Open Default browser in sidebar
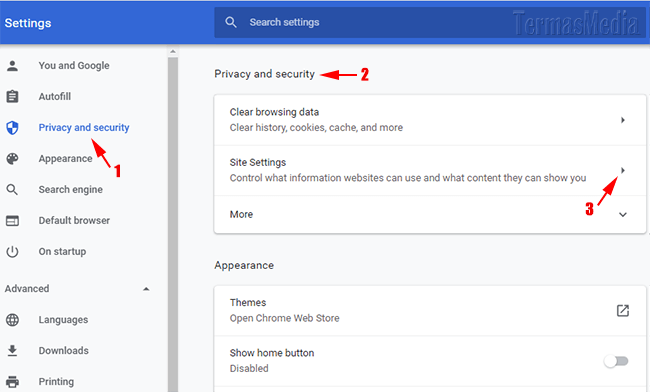The image size is (650, 392). pos(74,220)
